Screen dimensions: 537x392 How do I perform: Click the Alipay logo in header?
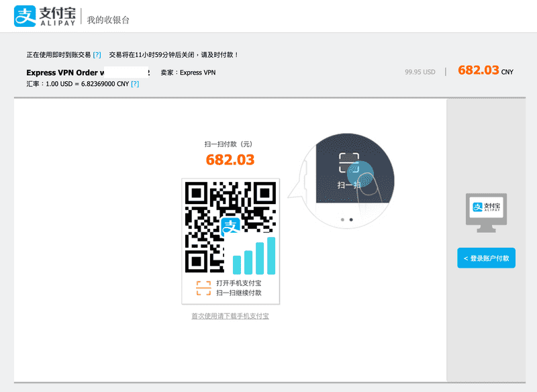click(x=44, y=16)
